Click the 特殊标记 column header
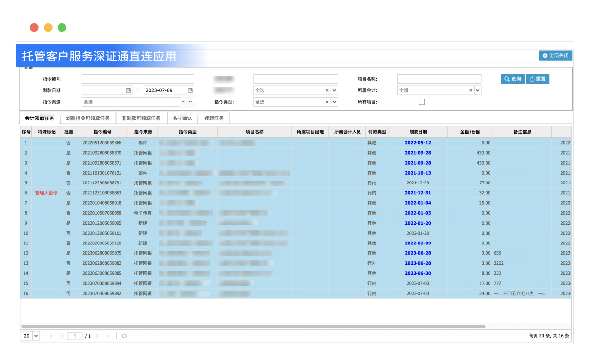The height and width of the screenshot is (364, 594). pos(46,132)
